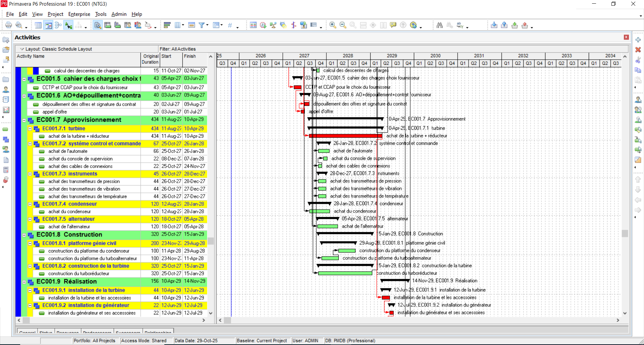The image size is (644, 345).
Task: Click the Level Resources toolbar icon
Action: (273, 25)
